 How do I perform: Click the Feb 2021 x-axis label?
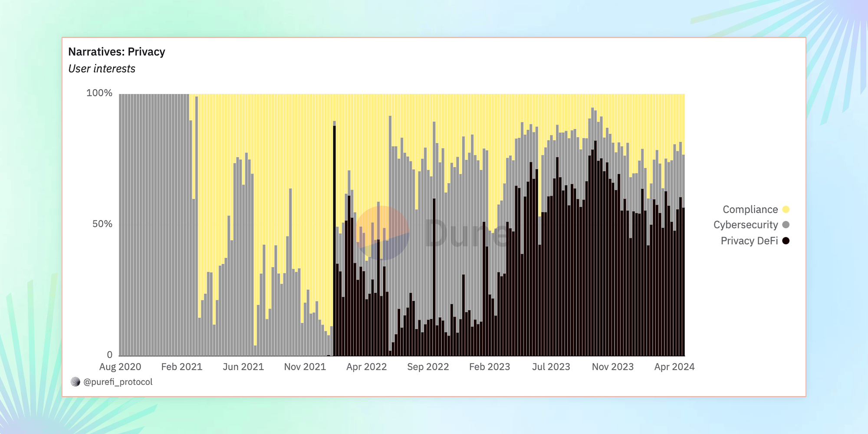[x=182, y=367]
